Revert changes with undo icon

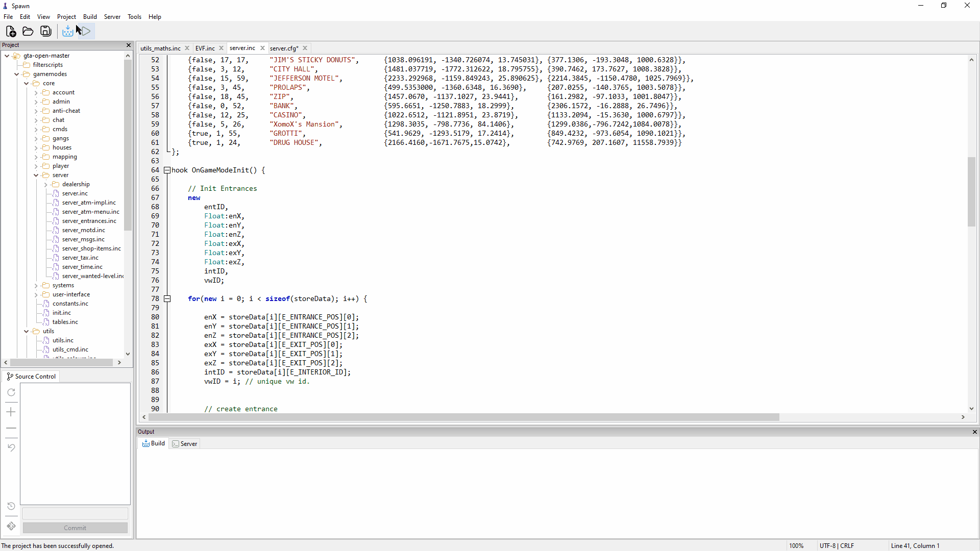pos(11,447)
